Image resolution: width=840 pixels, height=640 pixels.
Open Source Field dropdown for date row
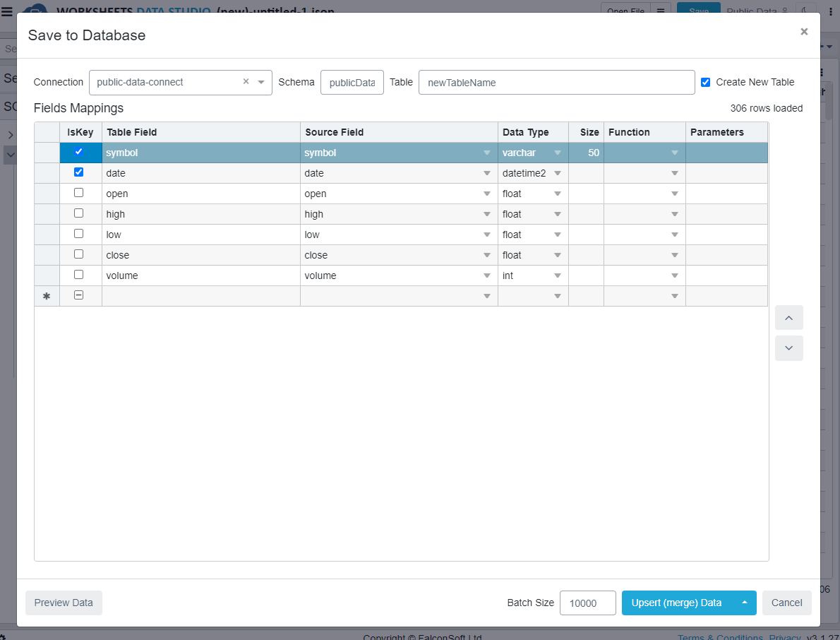click(487, 173)
